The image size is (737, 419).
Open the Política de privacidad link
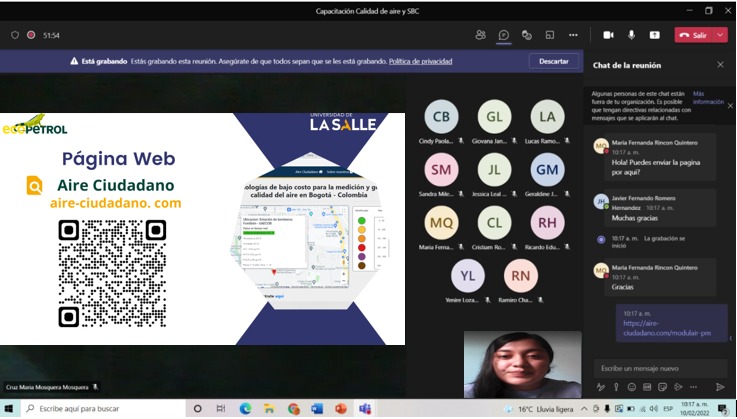coord(420,61)
